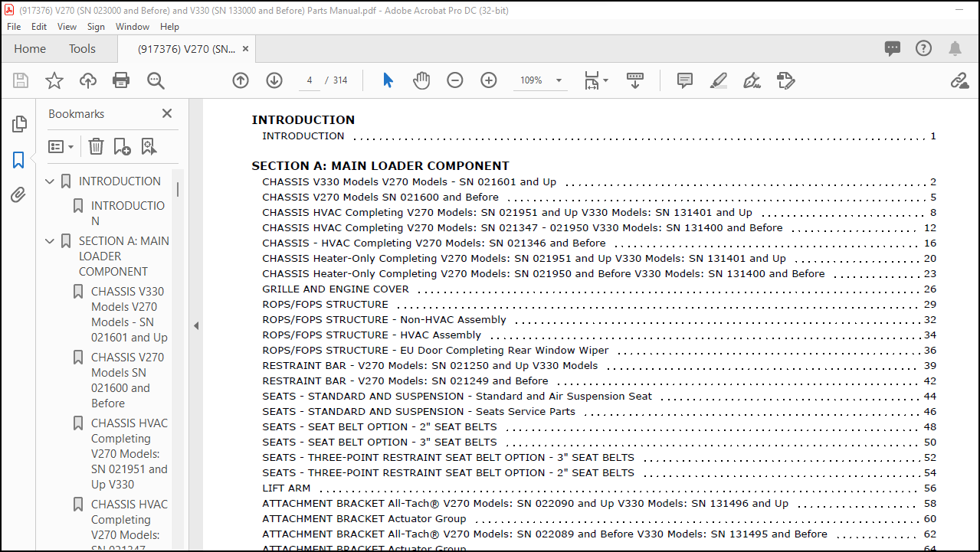Open the Attachments paperclip panel
This screenshot has width=980, height=552.
point(19,195)
